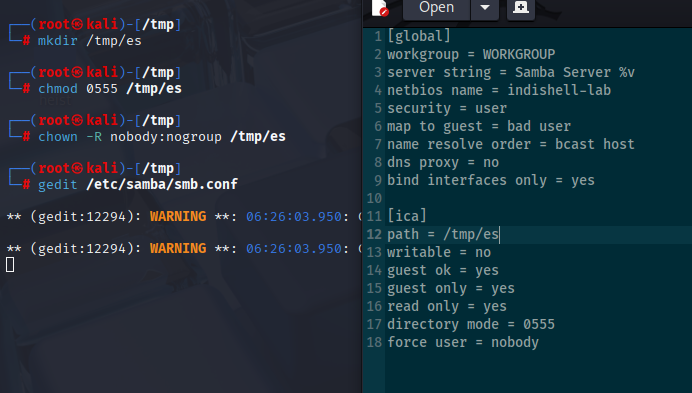Click the 'security = user' line
The width and height of the screenshot is (692, 393).
pyautogui.click(x=447, y=108)
